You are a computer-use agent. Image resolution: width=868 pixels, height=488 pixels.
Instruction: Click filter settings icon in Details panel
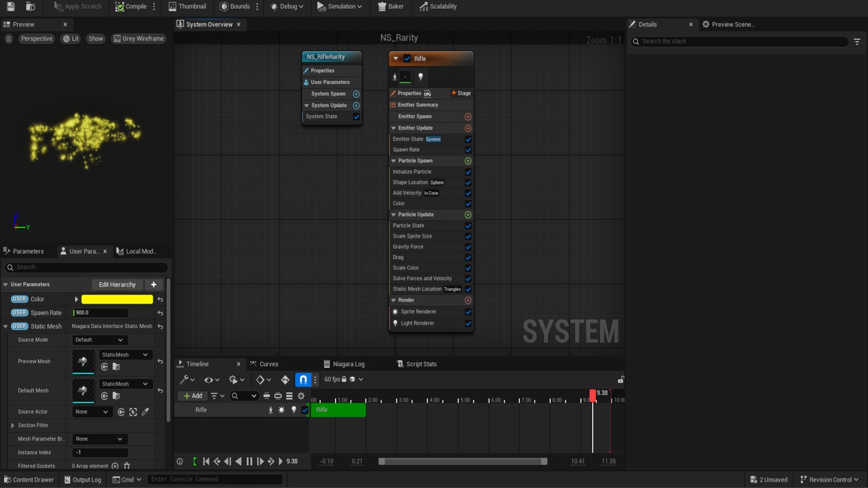tap(857, 41)
